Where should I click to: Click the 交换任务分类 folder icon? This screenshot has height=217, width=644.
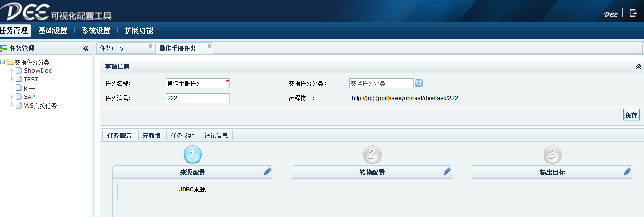click(x=10, y=62)
